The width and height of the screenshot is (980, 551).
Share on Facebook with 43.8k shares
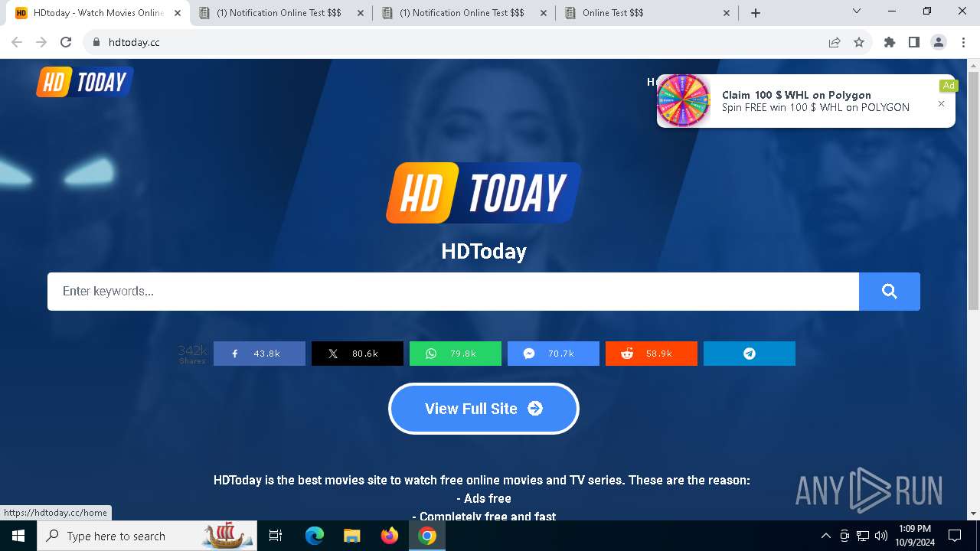[260, 354]
